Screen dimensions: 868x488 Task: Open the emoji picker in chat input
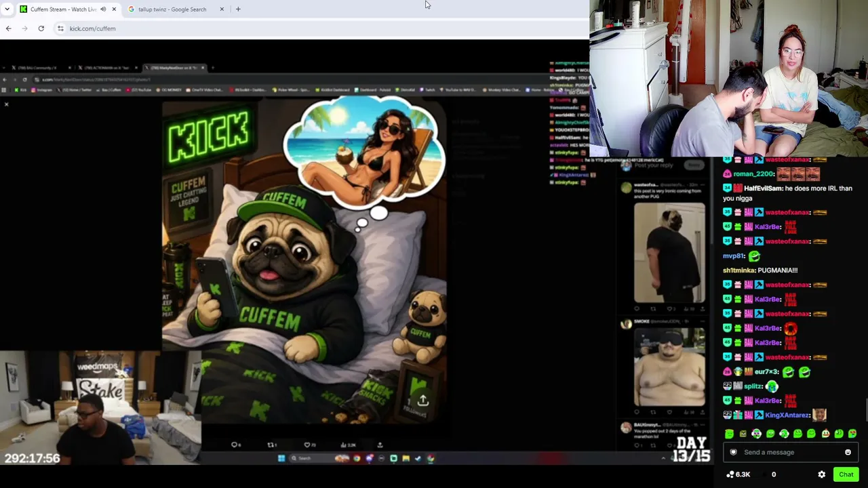[848, 452]
